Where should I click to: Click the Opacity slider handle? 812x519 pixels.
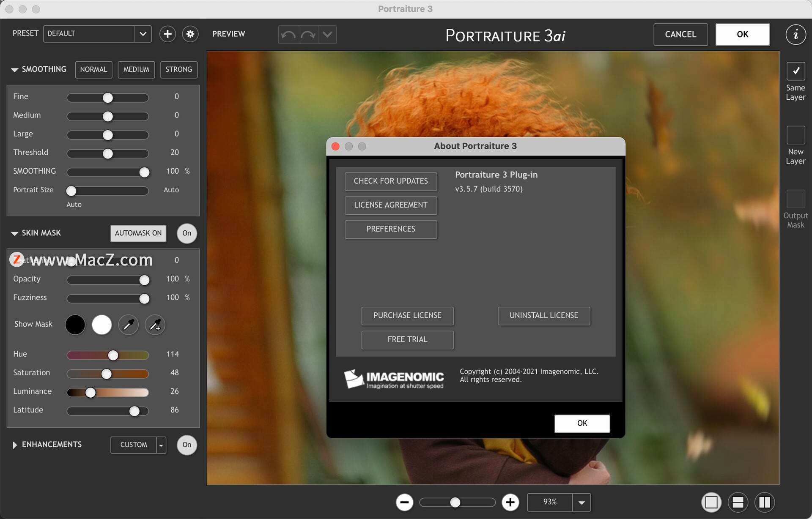144,280
